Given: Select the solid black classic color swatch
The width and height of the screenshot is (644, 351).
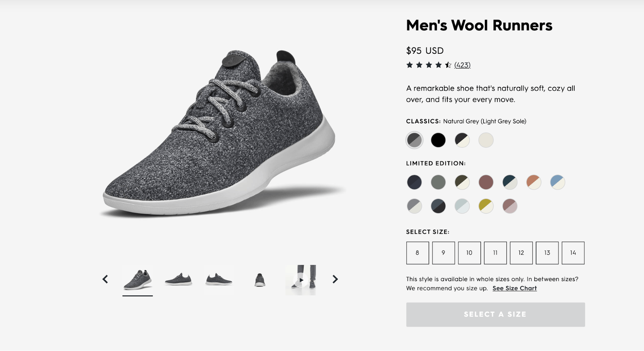Looking at the screenshot, I should click(x=438, y=140).
